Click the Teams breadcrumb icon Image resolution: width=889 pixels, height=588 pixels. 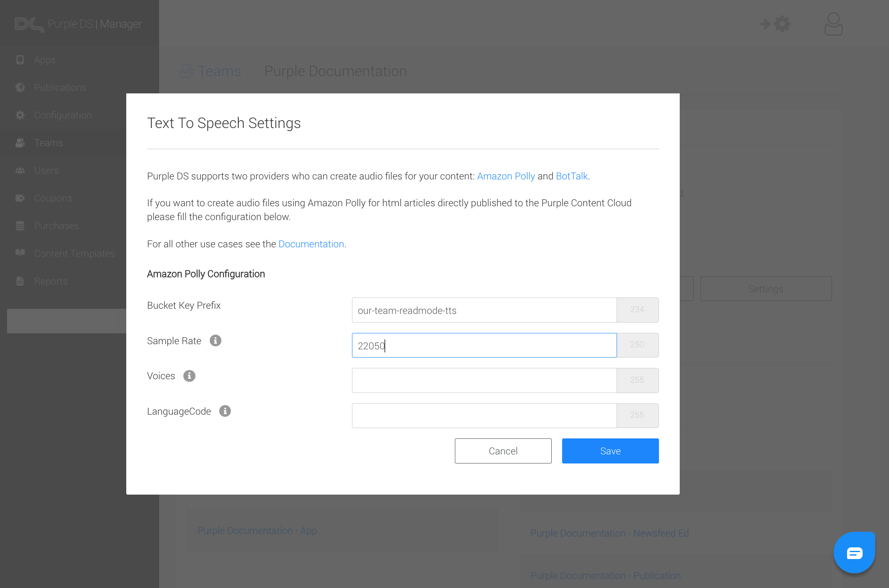point(186,71)
